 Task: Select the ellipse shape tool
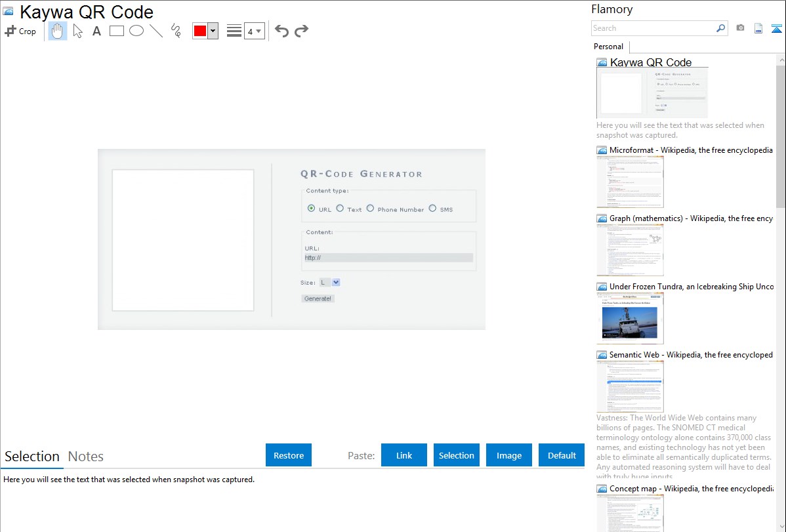(x=136, y=31)
